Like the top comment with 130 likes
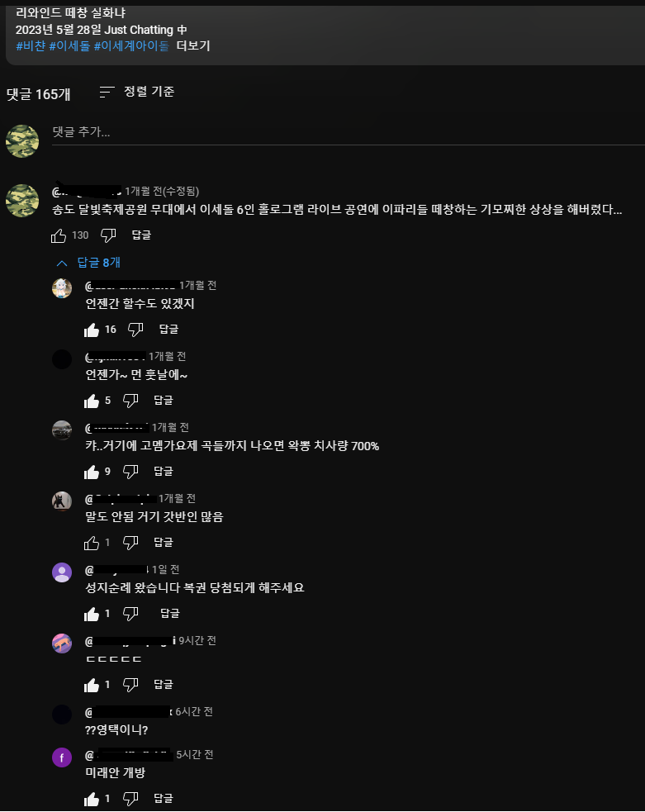This screenshot has height=812, width=645. [59, 235]
